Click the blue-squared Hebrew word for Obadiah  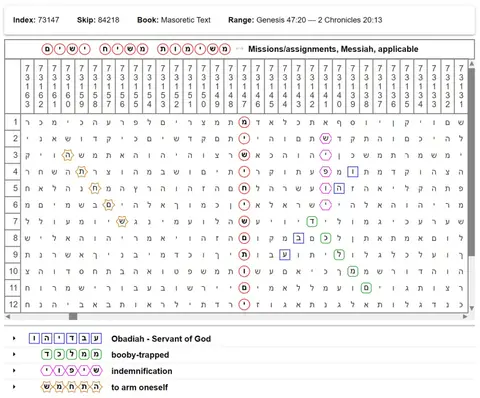click(x=65, y=339)
